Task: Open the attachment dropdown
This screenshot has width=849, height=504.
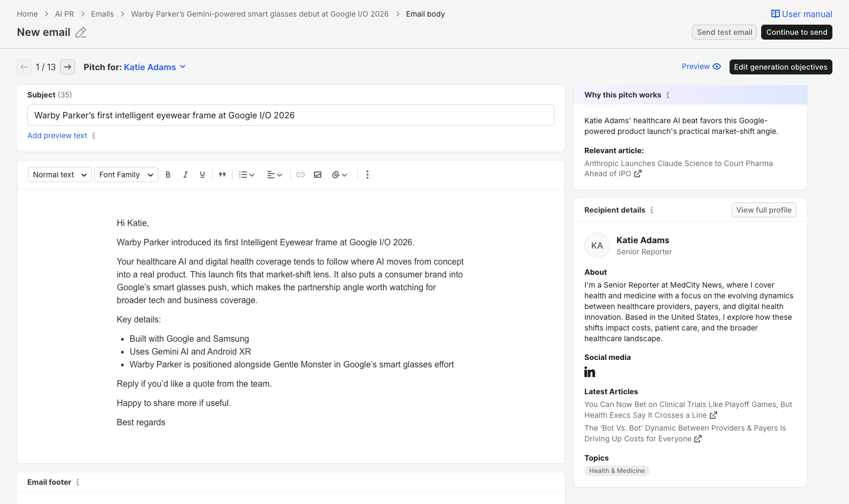Action: (340, 175)
